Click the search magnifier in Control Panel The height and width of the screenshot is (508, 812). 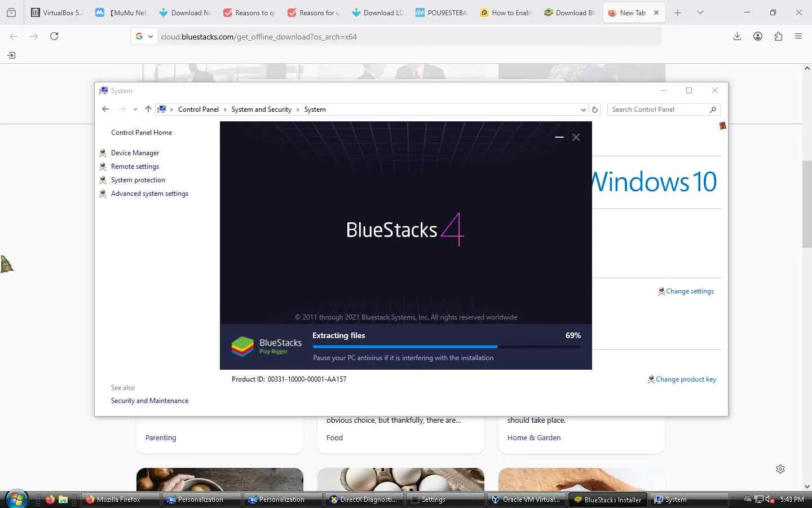point(713,110)
